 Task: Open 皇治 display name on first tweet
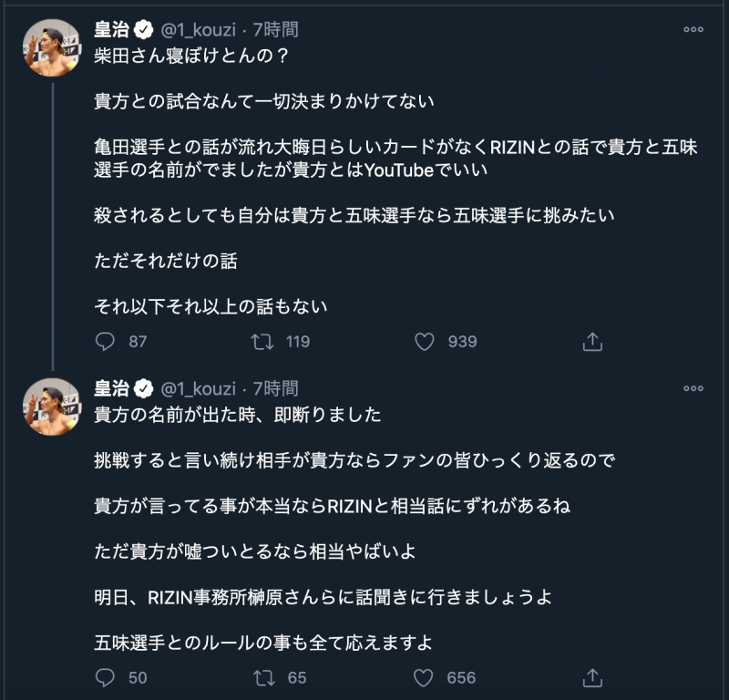pos(112,30)
